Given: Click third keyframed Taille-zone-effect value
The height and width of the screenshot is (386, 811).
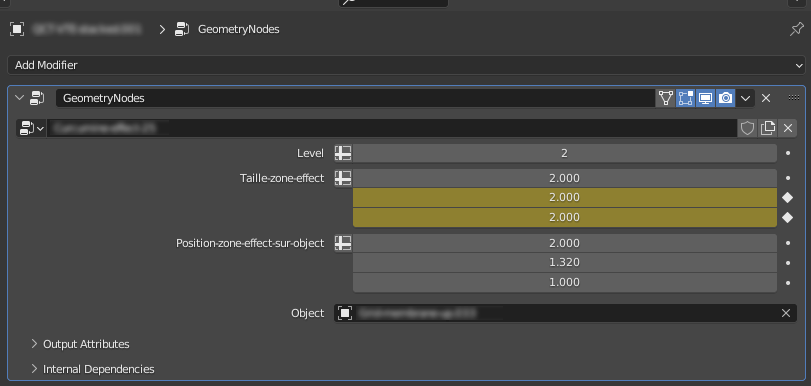Looking at the screenshot, I should point(564,217).
